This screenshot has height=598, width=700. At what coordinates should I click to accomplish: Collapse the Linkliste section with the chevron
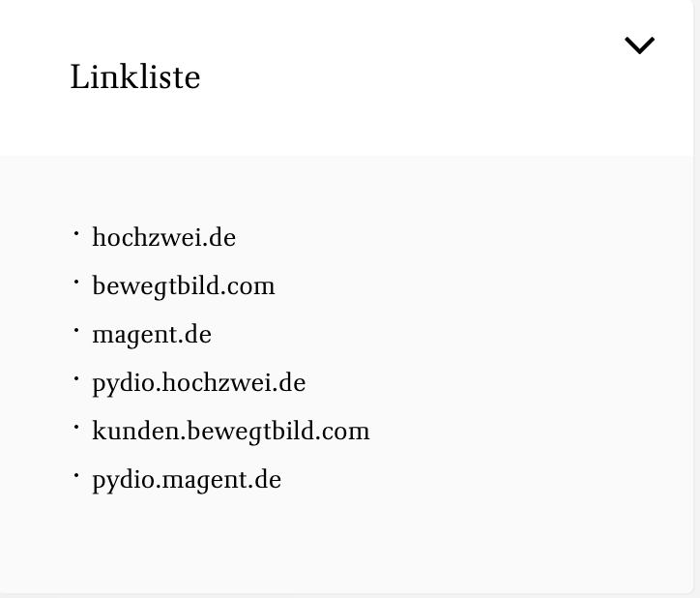639,45
